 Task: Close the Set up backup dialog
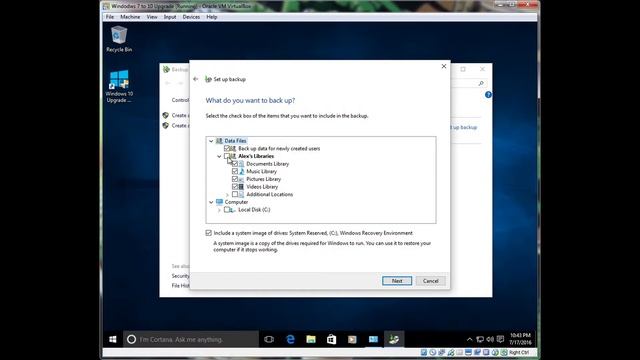444,66
